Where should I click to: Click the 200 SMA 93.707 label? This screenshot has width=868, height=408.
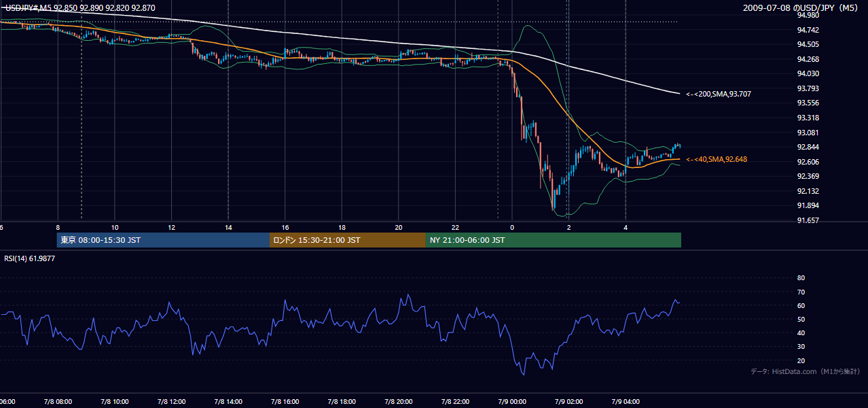tap(719, 94)
